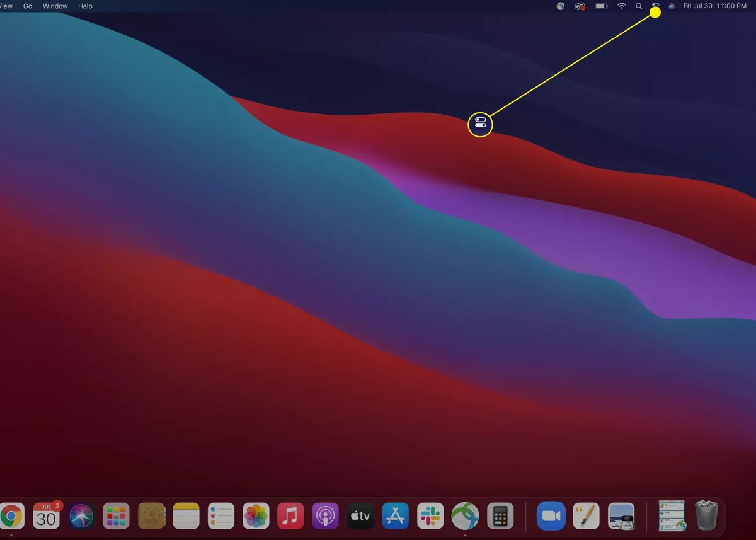Click the Spotlight search magnifier icon
This screenshot has height=540, width=756.
click(639, 6)
